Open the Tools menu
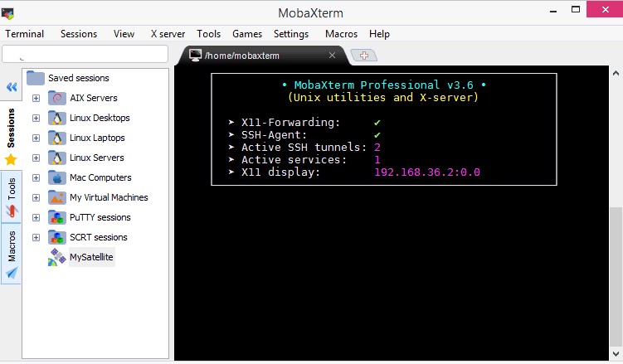The width and height of the screenshot is (623, 364). 208,34
